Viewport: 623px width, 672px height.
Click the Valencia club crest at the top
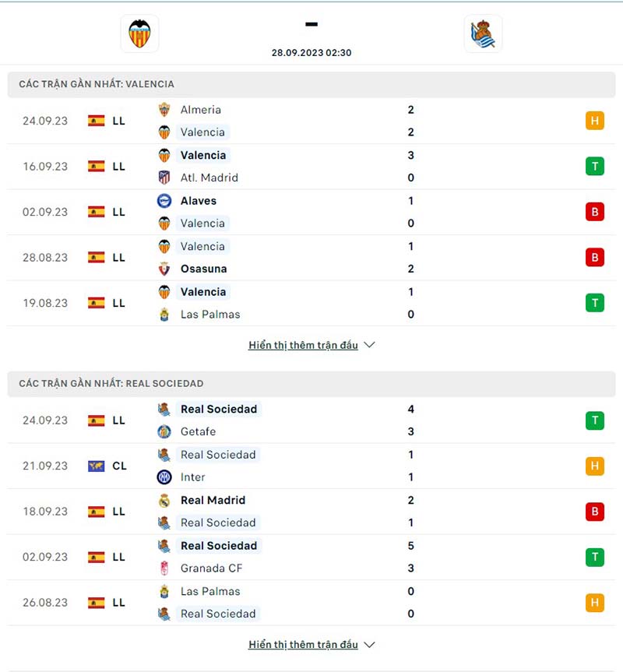139,33
